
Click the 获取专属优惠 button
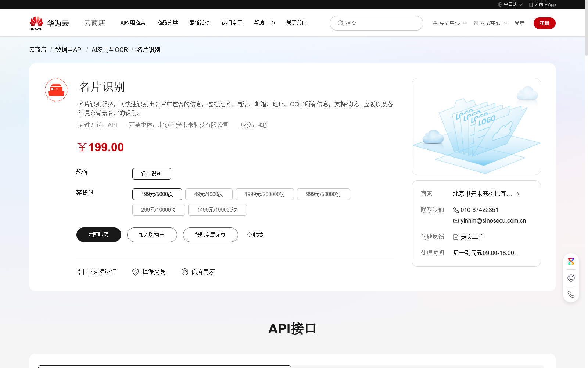coord(211,235)
